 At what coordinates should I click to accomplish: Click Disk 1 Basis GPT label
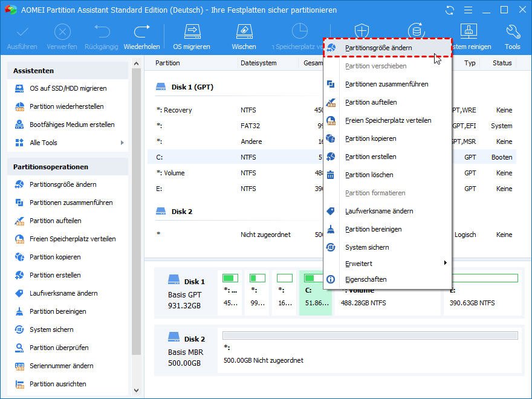(x=186, y=294)
